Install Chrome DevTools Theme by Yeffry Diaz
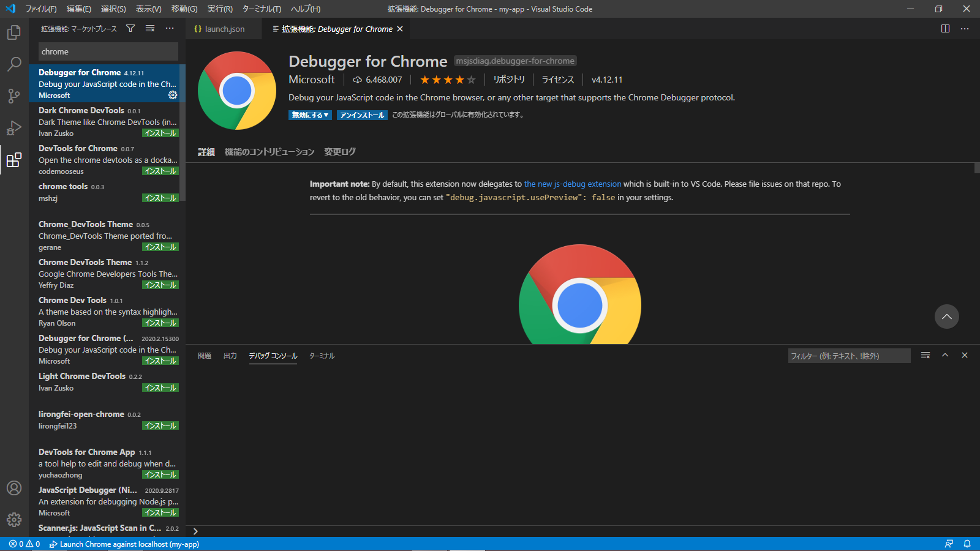The image size is (980, 551). tap(160, 285)
